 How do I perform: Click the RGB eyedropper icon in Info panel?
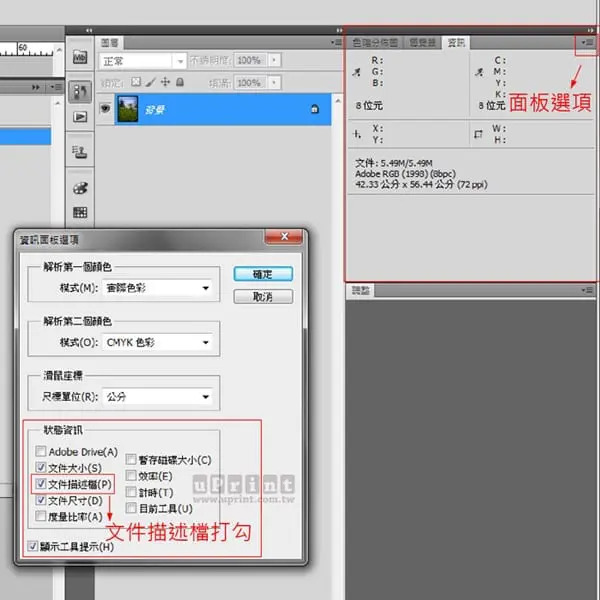tap(357, 72)
